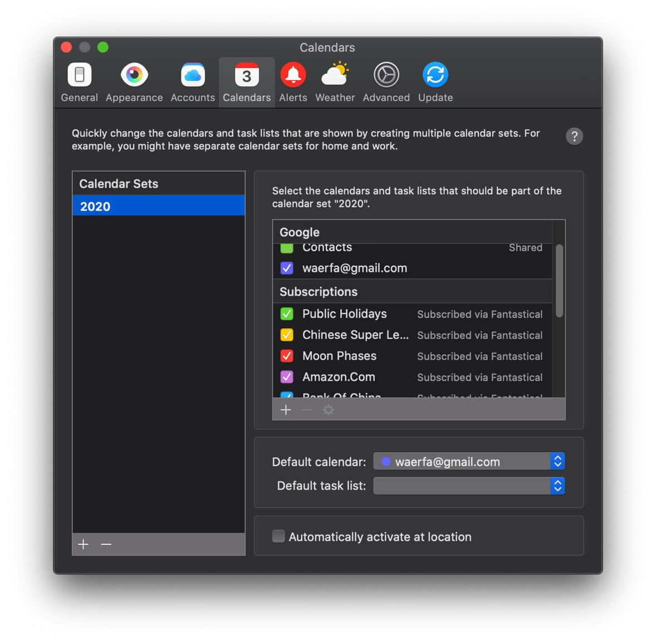Click the help question mark button
Viewport: 656px width, 644px height.
574,136
